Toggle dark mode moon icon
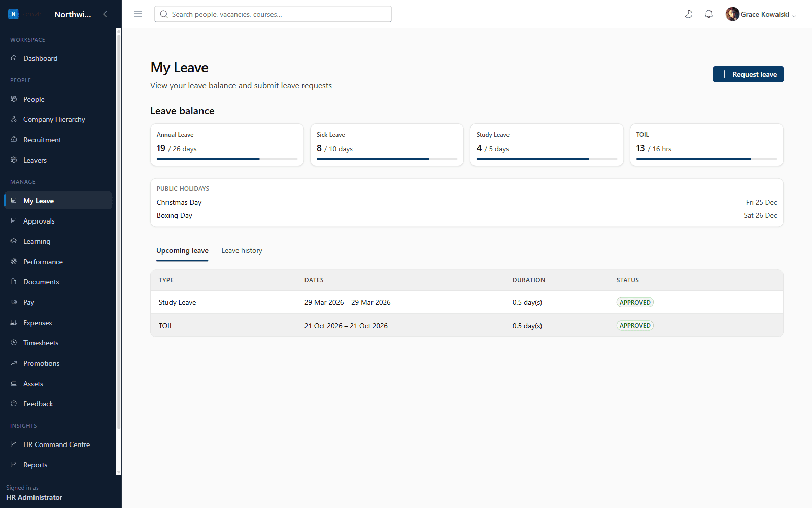 point(689,14)
